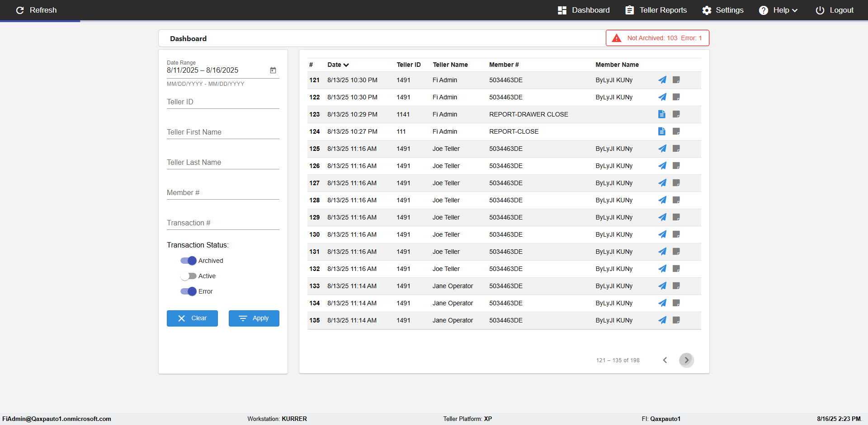Select the REPORT-CLOSE cell in row 124
868x425 pixels.
pyautogui.click(x=514, y=131)
